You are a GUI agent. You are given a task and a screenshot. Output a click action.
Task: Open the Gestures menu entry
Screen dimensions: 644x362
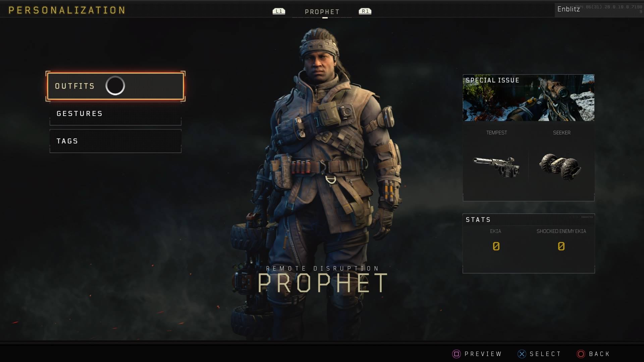pos(115,114)
